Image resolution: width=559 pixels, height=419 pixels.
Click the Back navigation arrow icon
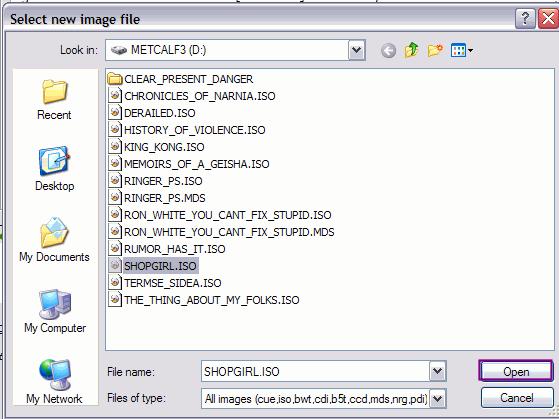pos(388,50)
